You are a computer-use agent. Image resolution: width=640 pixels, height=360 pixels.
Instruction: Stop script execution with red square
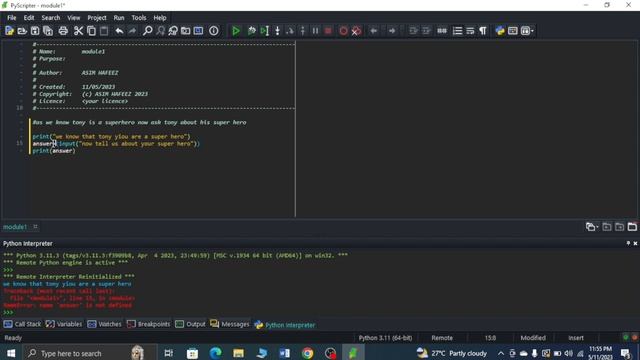click(328, 31)
